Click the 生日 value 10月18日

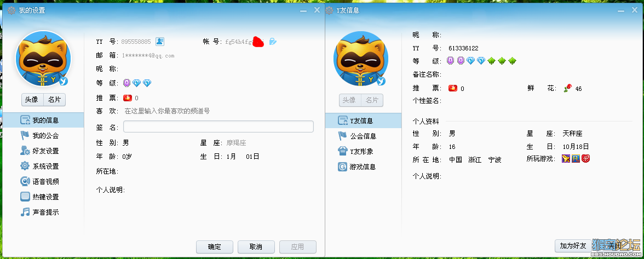(576, 147)
